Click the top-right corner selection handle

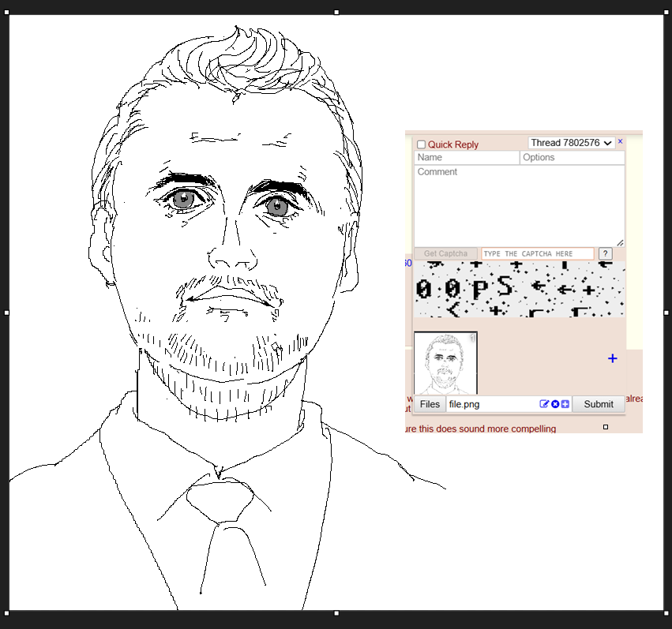click(666, 12)
